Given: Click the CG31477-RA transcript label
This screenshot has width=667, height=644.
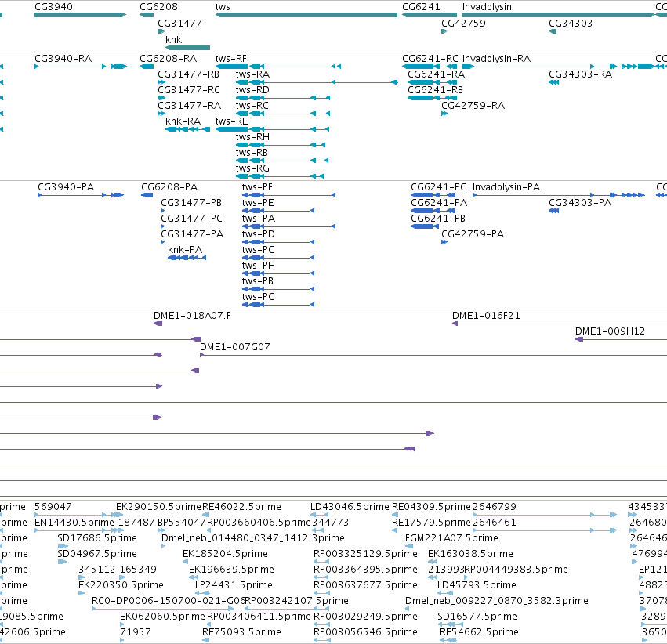Looking at the screenshot, I should click(190, 106).
